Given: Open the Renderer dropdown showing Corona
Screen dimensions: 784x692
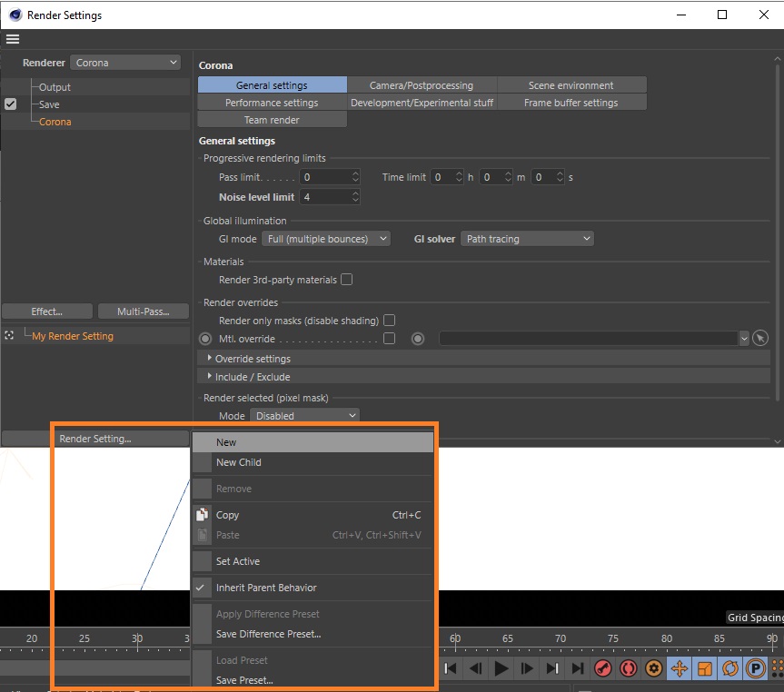Looking at the screenshot, I should [125, 63].
